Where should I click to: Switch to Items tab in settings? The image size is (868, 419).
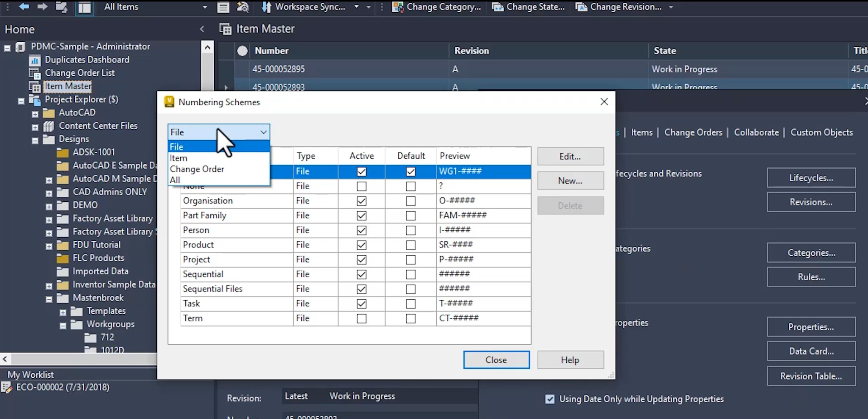[641, 132]
